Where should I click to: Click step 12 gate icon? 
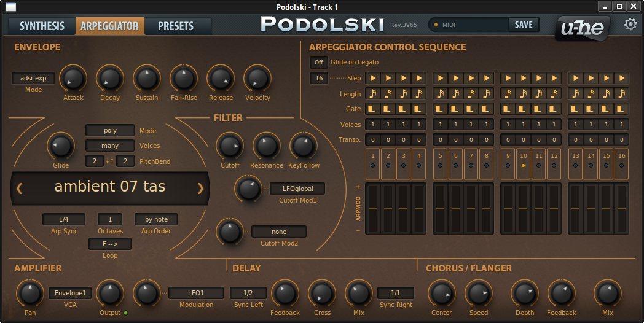pyautogui.click(x=554, y=109)
